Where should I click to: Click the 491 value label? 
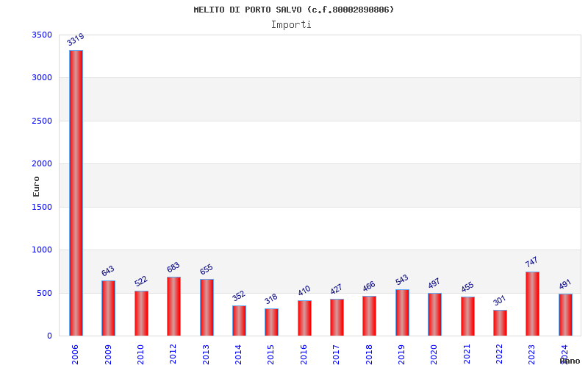(x=564, y=284)
